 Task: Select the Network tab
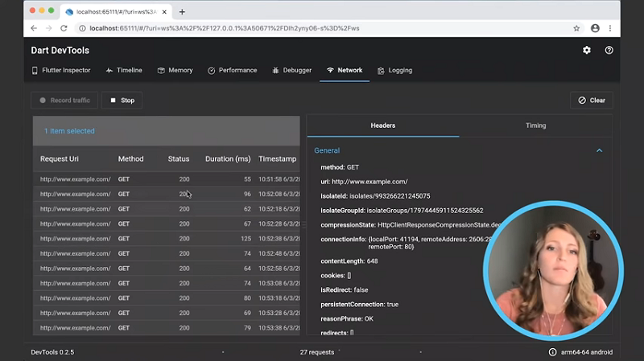pos(345,70)
